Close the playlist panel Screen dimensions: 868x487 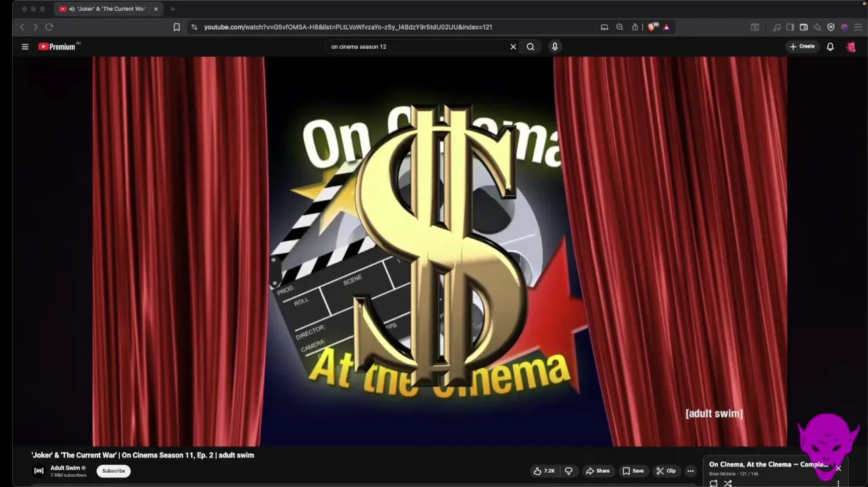point(838,468)
